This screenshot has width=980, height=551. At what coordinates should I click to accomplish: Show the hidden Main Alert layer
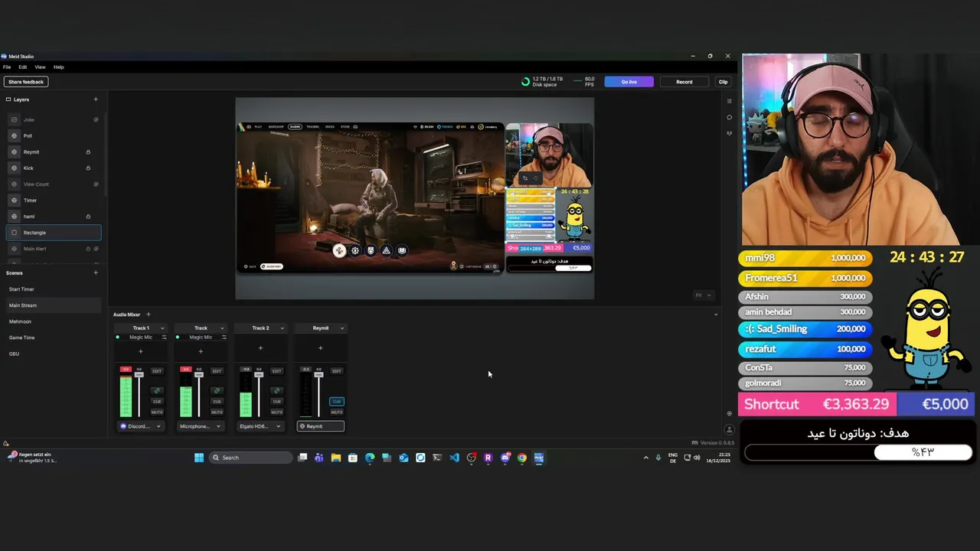tap(96, 249)
